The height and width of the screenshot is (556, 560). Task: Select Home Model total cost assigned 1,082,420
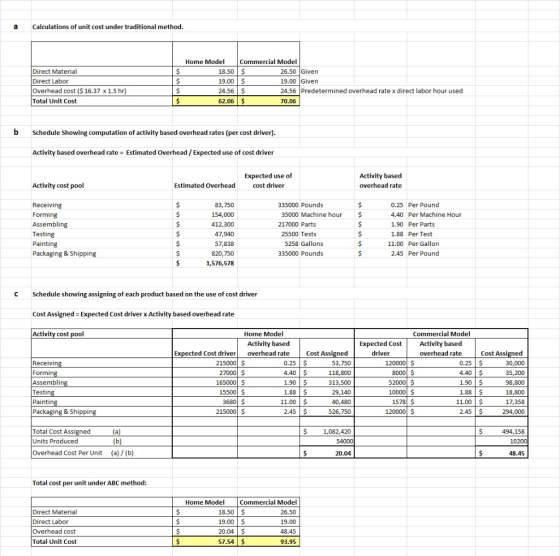(337, 431)
